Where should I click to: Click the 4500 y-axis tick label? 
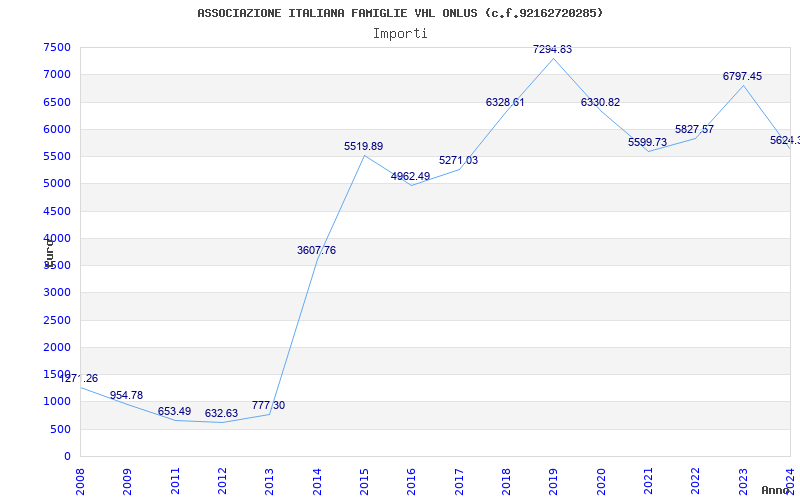pos(57,211)
